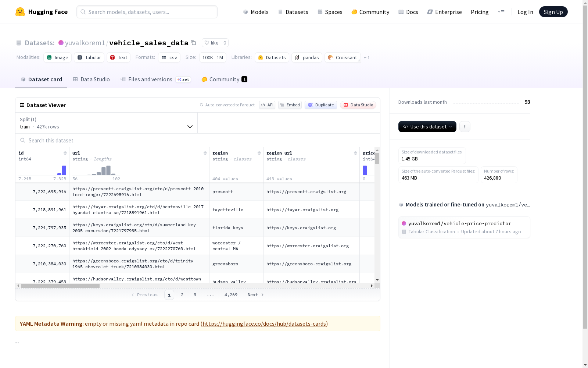Click the florida keys region cell

(x=236, y=228)
